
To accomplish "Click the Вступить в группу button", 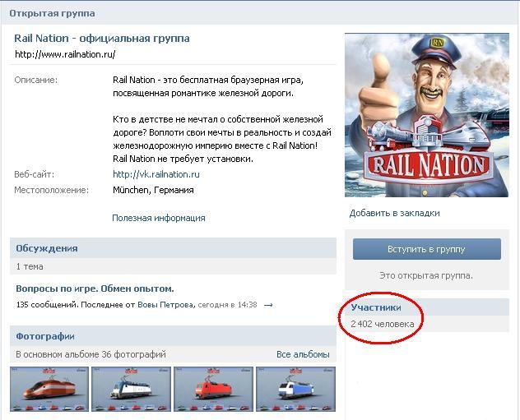I will pyautogui.click(x=427, y=249).
